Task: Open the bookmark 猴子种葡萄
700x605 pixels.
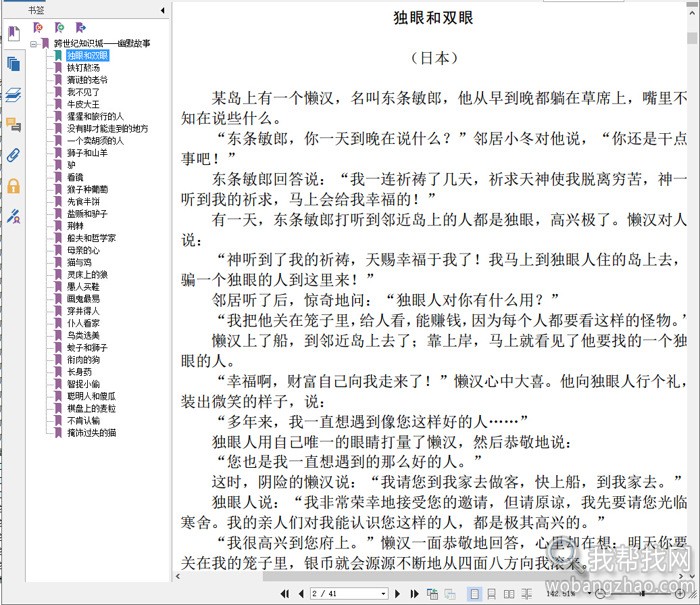Action: (x=88, y=189)
